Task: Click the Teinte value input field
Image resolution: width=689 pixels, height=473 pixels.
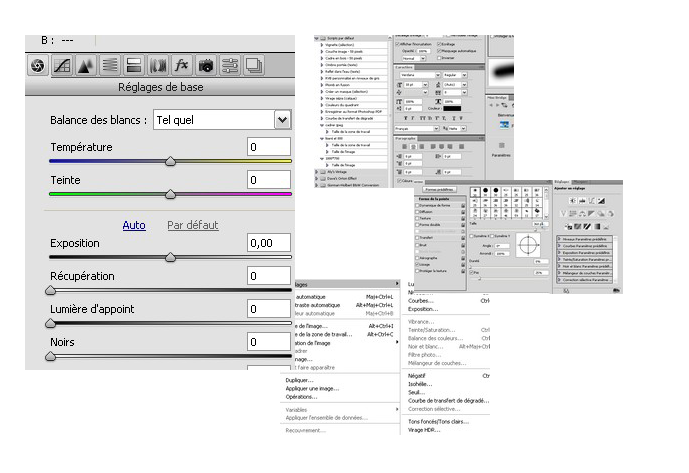Action: tap(269, 180)
